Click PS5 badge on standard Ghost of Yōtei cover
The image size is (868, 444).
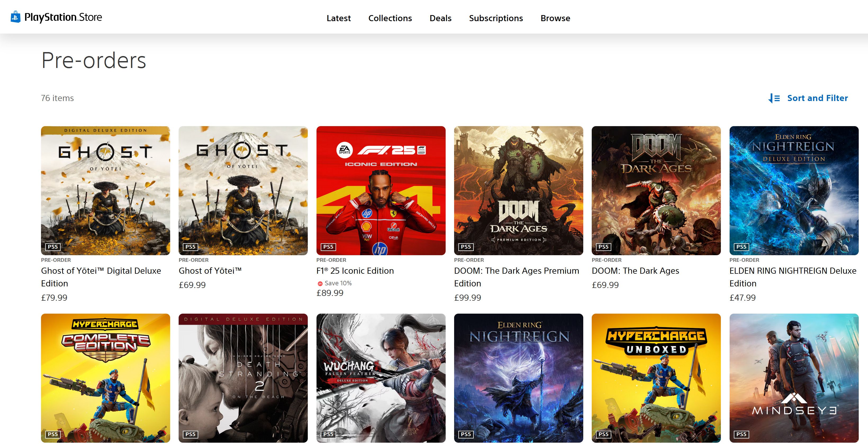click(x=190, y=247)
